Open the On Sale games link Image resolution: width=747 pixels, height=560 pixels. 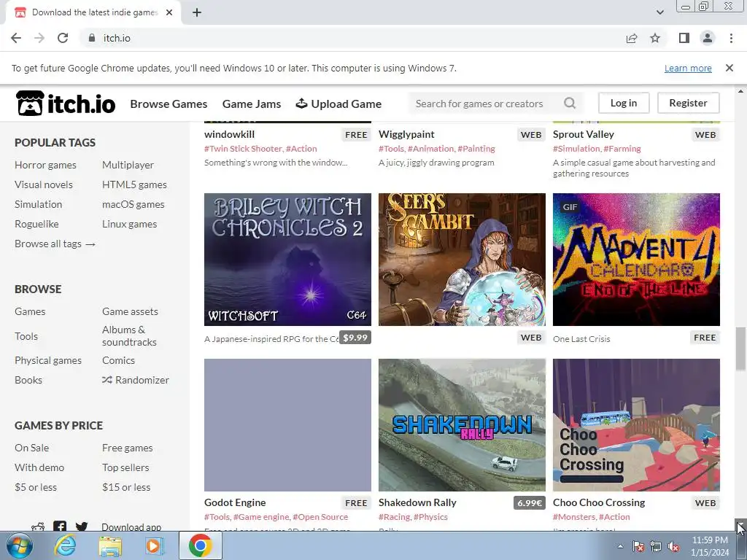click(32, 448)
